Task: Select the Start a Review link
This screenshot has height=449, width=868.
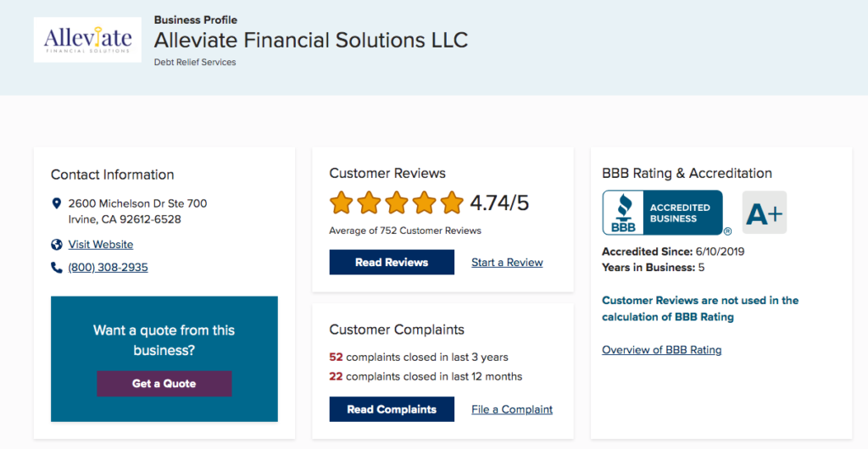Action: 507,263
